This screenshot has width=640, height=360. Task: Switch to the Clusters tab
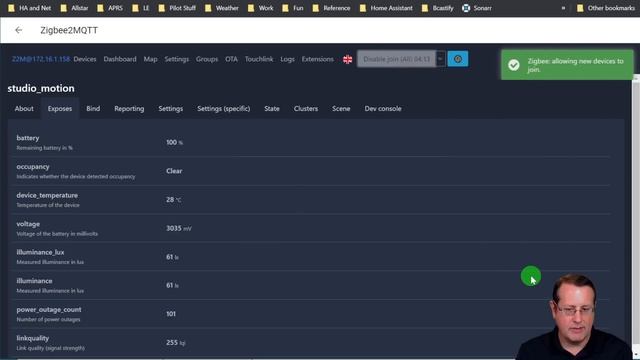(306, 109)
